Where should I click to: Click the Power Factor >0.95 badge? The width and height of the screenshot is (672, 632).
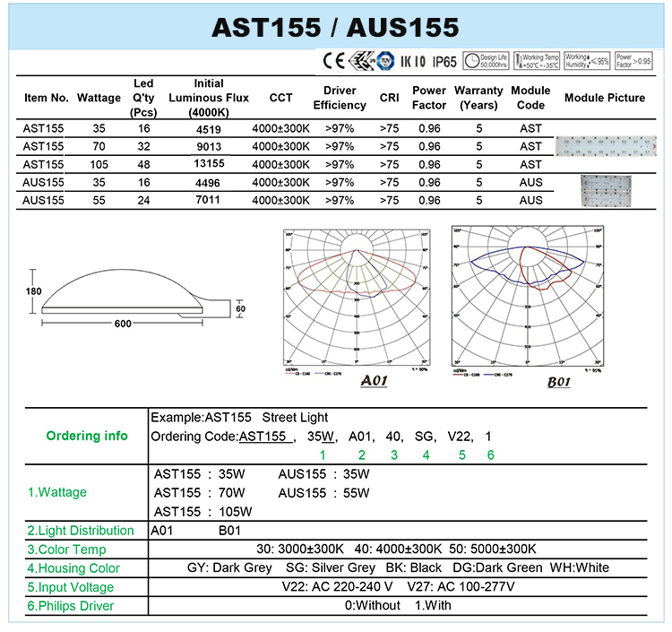[633, 61]
